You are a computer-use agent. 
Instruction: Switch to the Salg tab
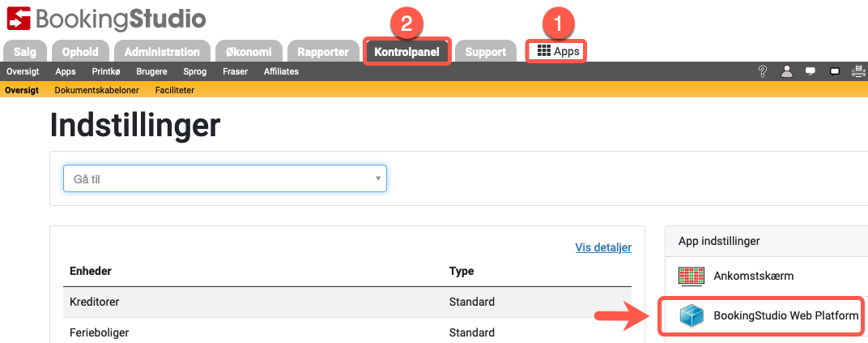coord(24,52)
